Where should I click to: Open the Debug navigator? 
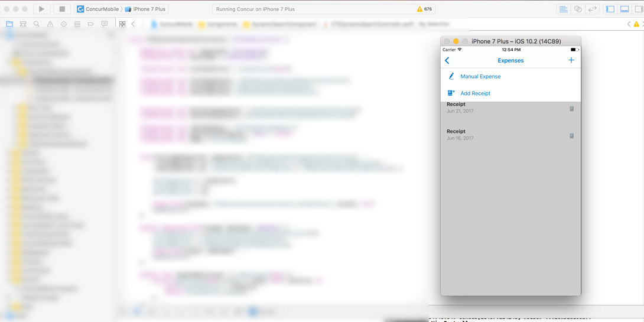pos(77,24)
